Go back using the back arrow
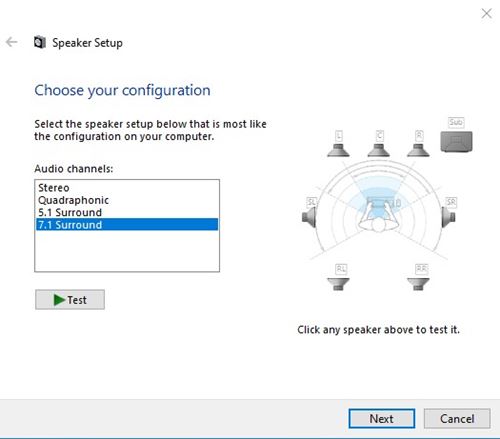The width and height of the screenshot is (500, 439). [12, 42]
